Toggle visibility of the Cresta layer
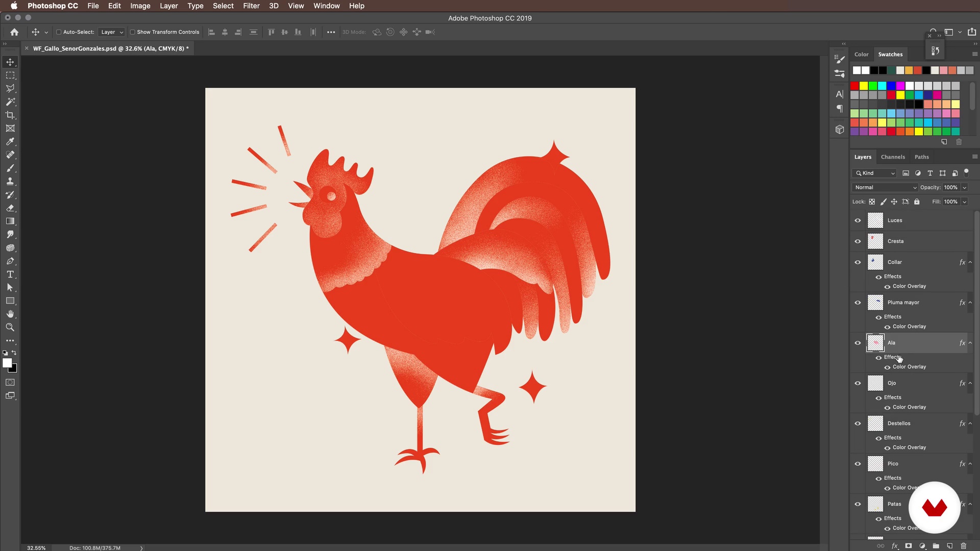The height and width of the screenshot is (551, 980). [857, 241]
